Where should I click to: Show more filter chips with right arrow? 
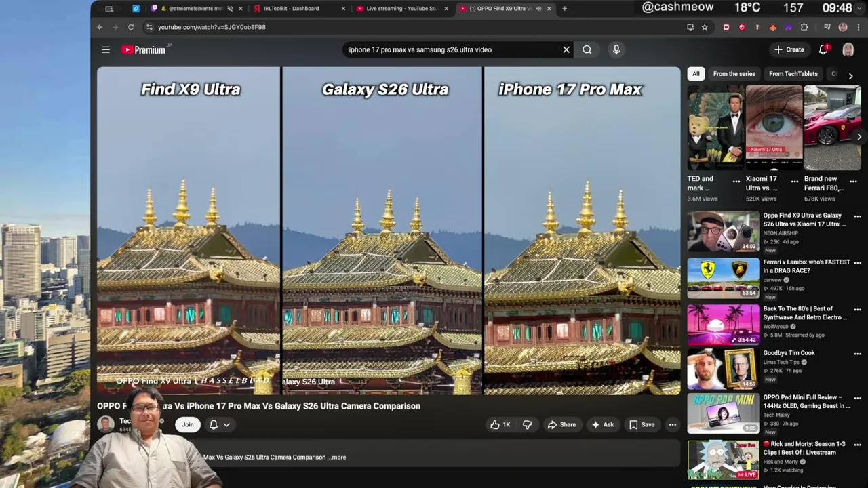tap(850, 76)
